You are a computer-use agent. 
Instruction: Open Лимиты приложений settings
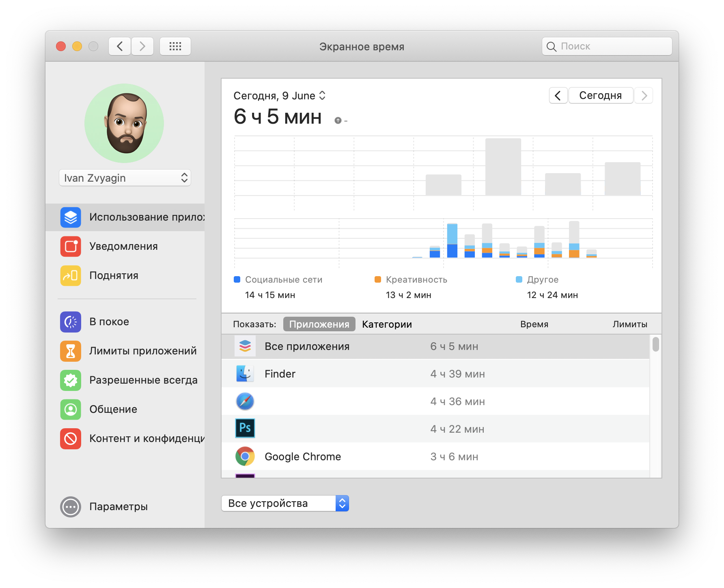tap(143, 351)
